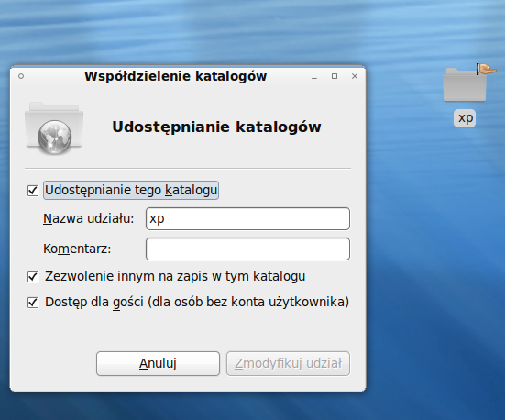The width and height of the screenshot is (505, 420).
Task: Open the window menu circle button
Action: (x=21, y=76)
